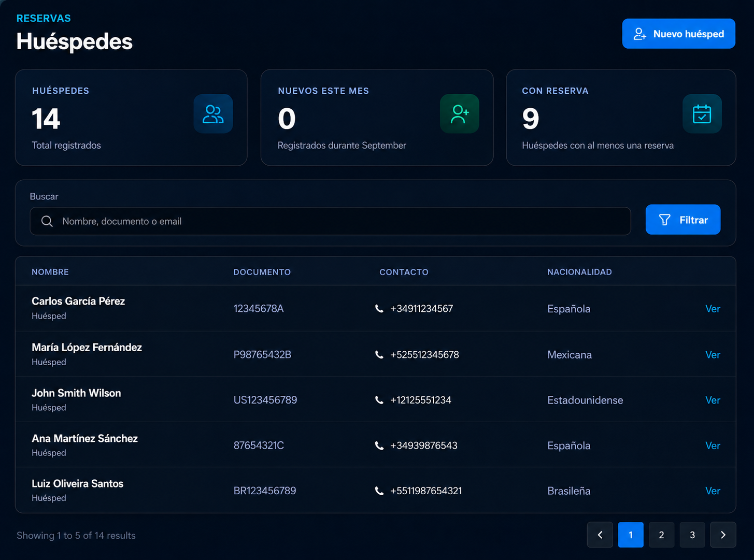Add a new guest with Nuevo huésped

[678, 34]
